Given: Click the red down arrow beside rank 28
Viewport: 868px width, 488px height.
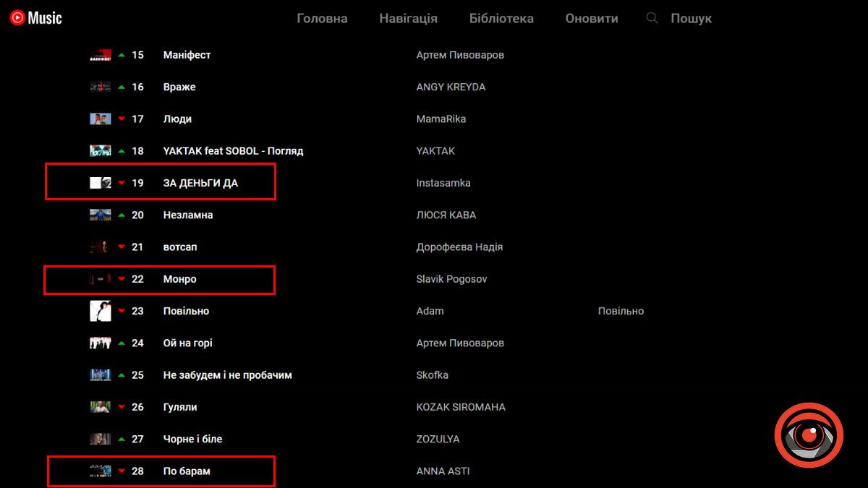Looking at the screenshot, I should (122, 471).
